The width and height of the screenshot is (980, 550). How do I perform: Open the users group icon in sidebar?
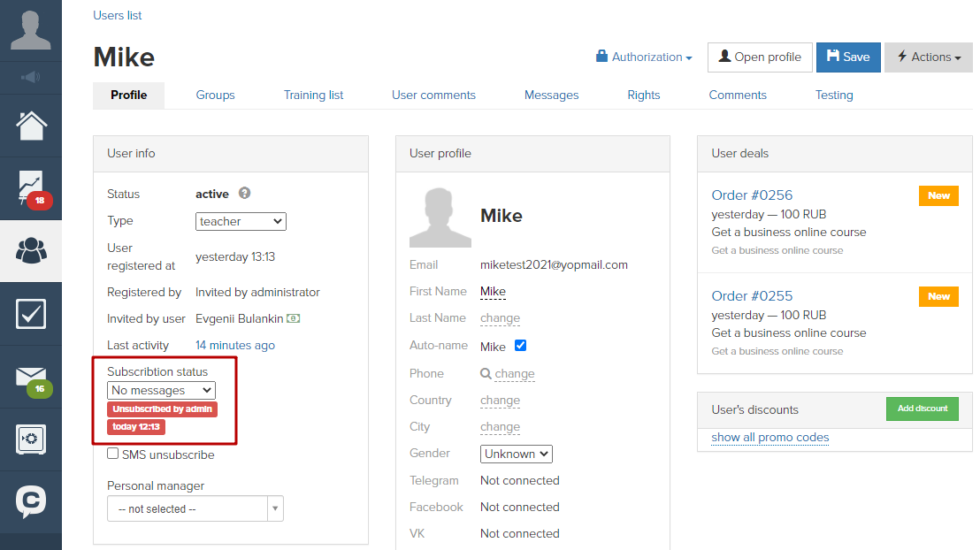click(31, 250)
